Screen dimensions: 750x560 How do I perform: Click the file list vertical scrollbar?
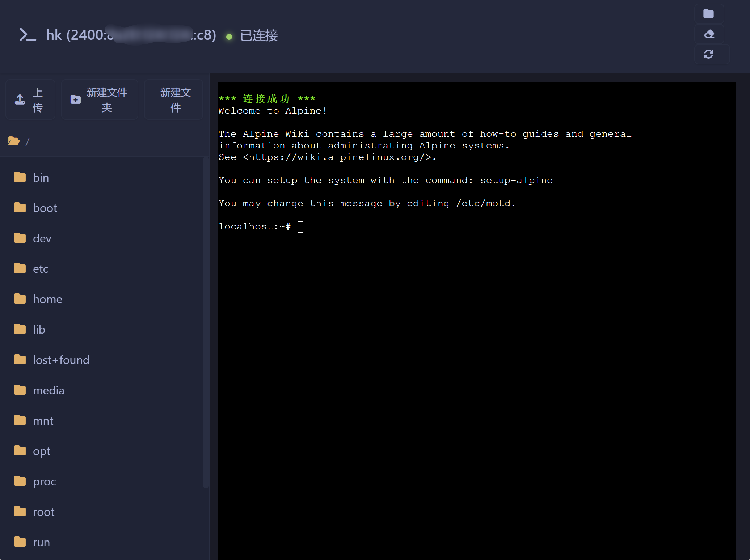[206, 323]
